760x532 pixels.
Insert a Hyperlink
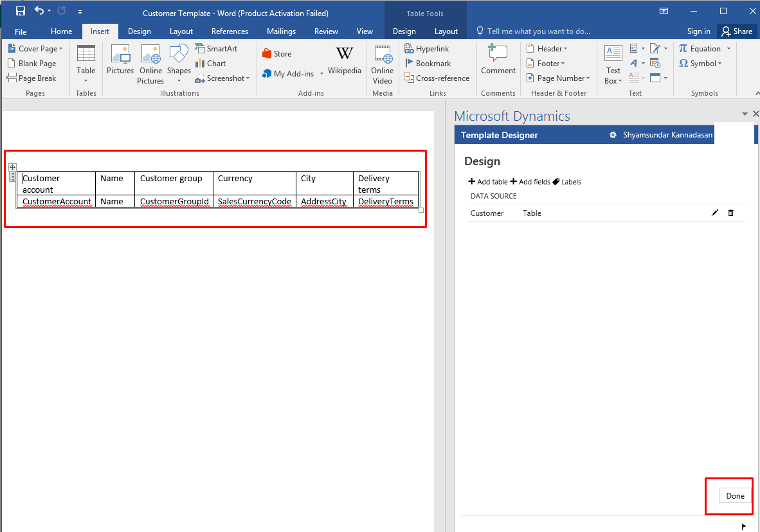[426, 48]
